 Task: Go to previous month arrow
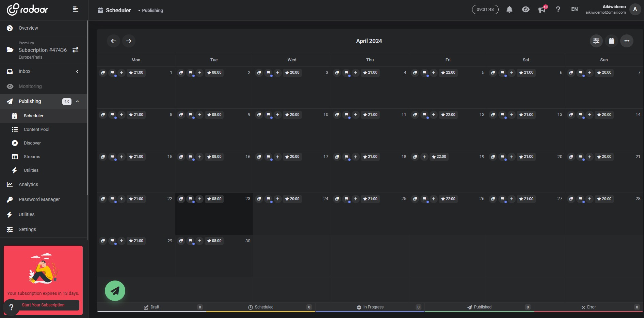click(113, 41)
